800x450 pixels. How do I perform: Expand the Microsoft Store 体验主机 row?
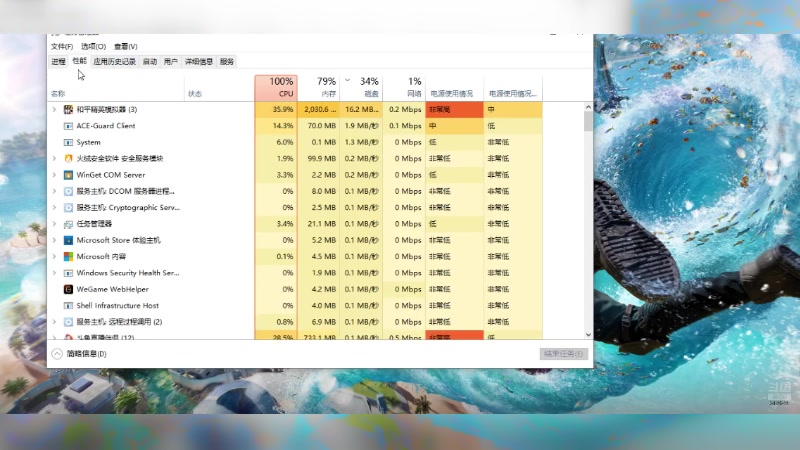coord(54,240)
